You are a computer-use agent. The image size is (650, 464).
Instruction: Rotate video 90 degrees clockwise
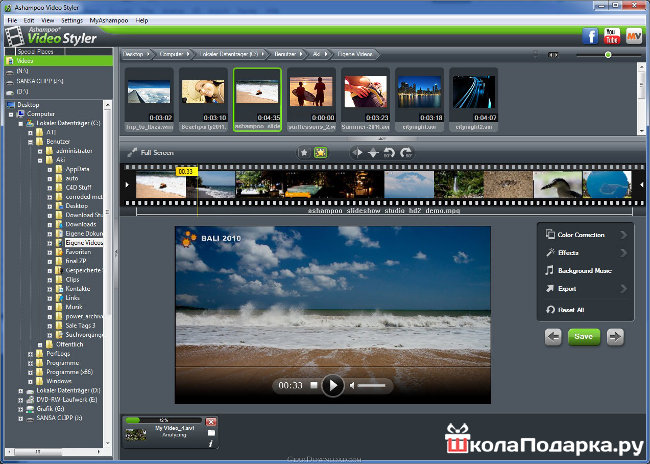tap(406, 153)
